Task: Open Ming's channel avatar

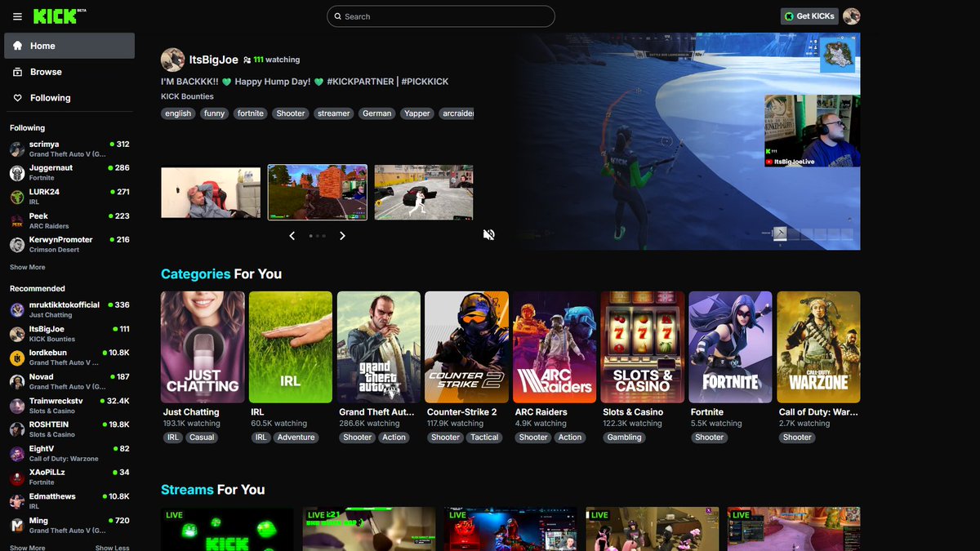Action: coord(17,525)
